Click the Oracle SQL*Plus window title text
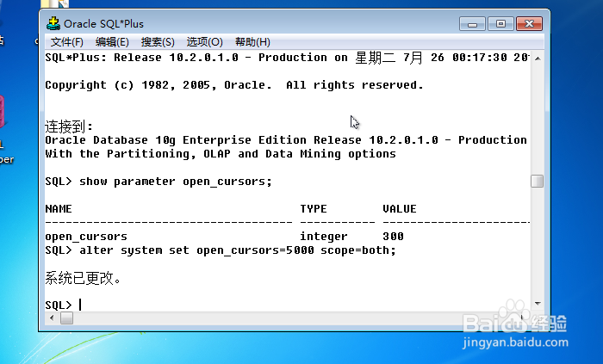The image size is (603, 364). pyautogui.click(x=103, y=24)
